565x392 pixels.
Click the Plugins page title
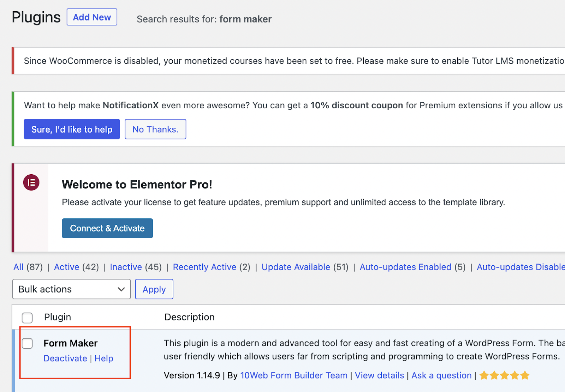(x=36, y=17)
